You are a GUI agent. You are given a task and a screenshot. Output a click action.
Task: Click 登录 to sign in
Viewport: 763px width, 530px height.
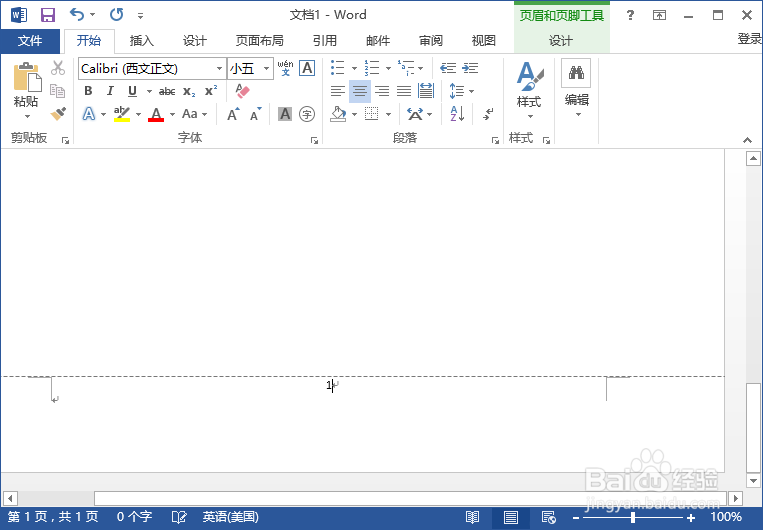tap(749, 39)
